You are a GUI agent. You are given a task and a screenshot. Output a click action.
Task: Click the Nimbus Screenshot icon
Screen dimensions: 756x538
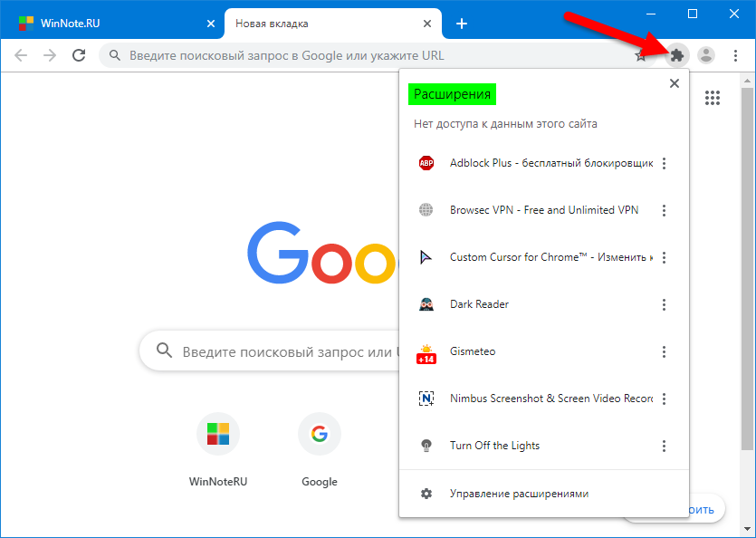tap(426, 399)
